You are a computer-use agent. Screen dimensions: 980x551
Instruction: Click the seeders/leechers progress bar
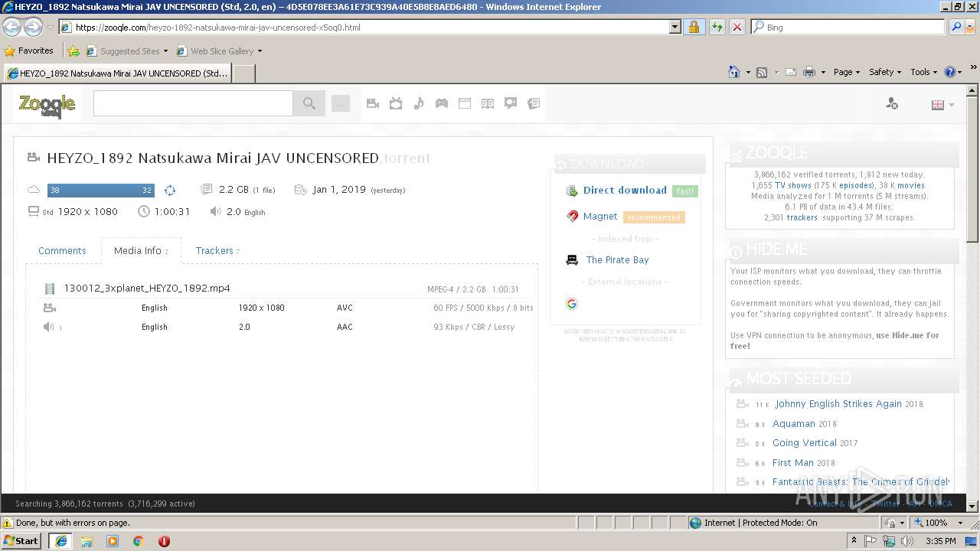pyautogui.click(x=101, y=191)
